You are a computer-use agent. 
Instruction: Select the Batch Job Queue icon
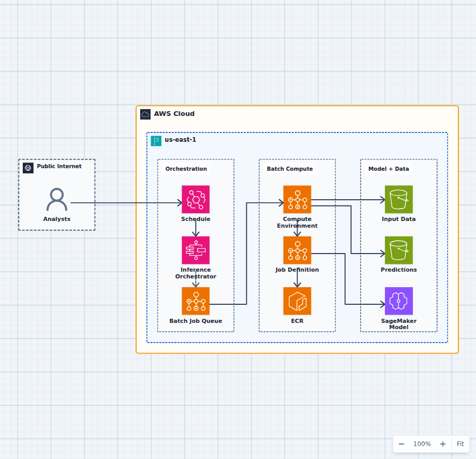[x=196, y=301]
